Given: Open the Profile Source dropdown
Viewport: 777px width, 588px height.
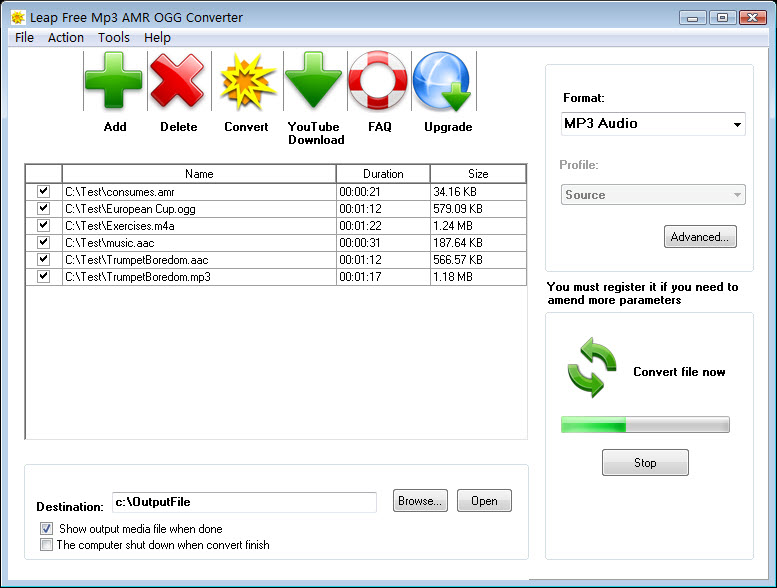Looking at the screenshot, I should pyautogui.click(x=653, y=195).
